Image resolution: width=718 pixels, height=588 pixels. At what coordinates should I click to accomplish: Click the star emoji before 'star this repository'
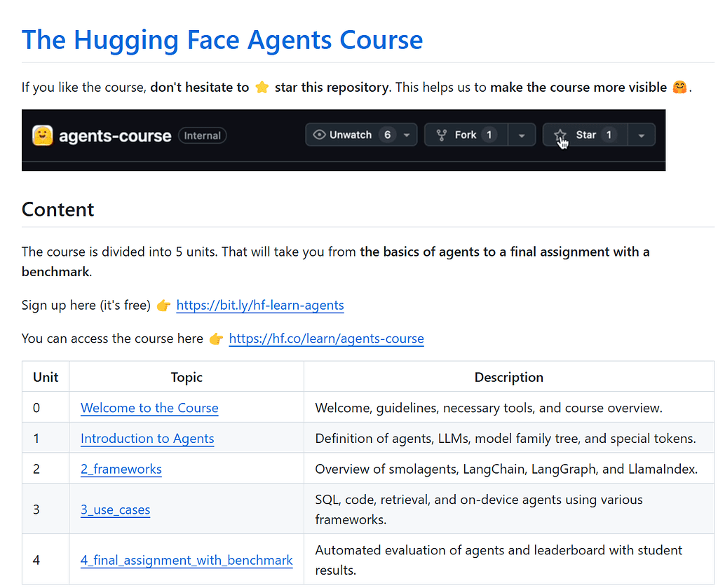click(x=262, y=87)
